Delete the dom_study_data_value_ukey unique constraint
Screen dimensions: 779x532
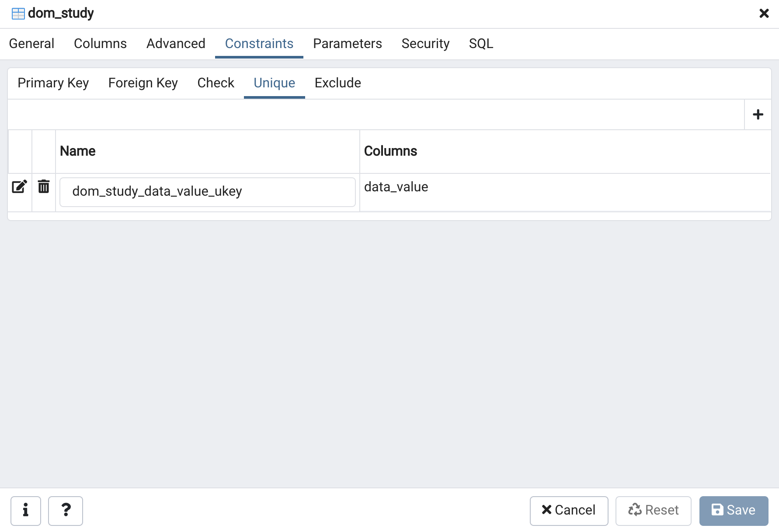(x=44, y=187)
